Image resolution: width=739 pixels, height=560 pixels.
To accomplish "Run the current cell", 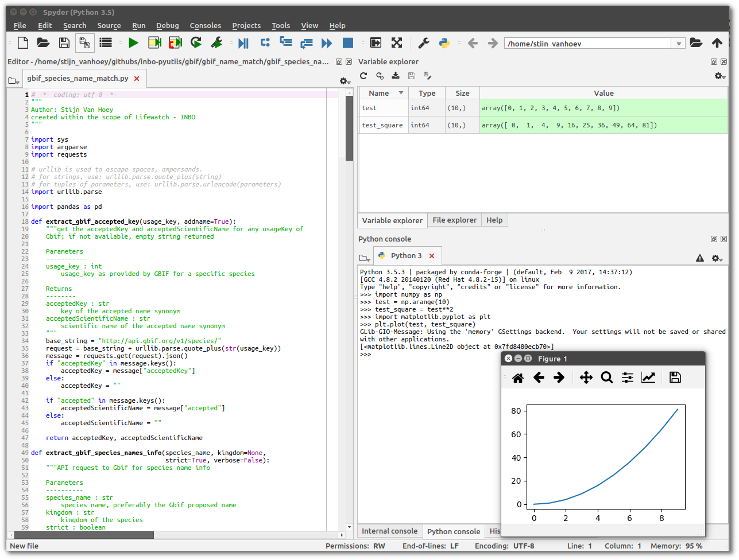I will (x=154, y=42).
